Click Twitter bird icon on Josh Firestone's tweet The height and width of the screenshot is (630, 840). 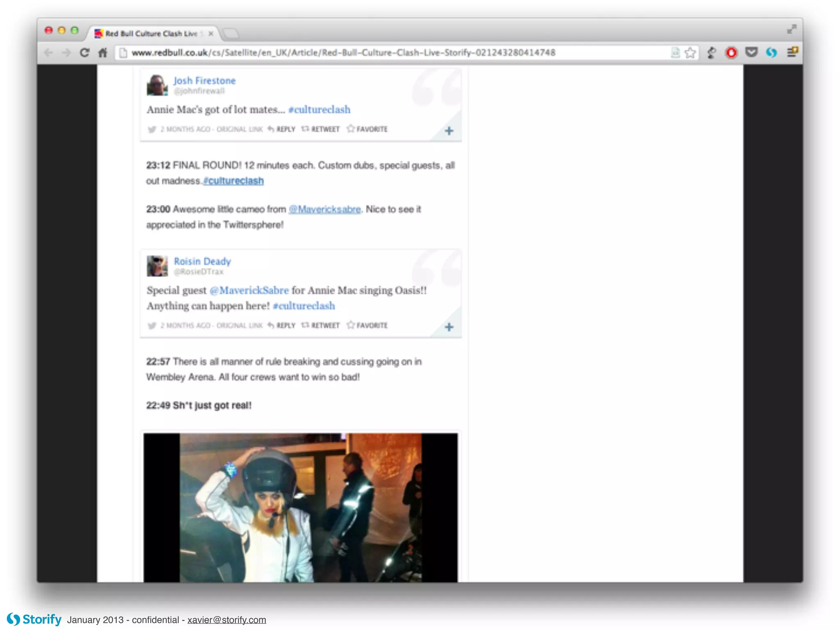[x=152, y=130]
